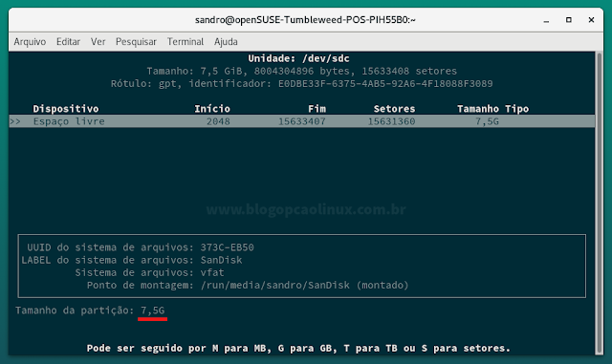This screenshot has width=612, height=364.
Task: Close the terminal window
Action: [591, 20]
